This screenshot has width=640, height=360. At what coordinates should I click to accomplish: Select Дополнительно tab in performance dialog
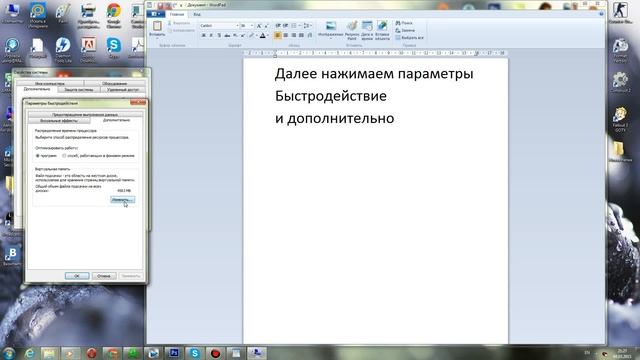[116, 120]
